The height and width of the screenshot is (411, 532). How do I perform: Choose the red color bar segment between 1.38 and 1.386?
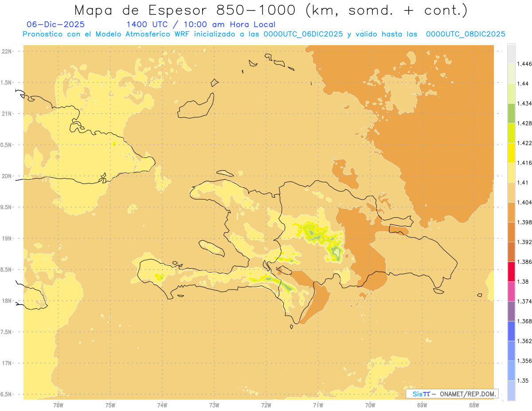[511, 271]
